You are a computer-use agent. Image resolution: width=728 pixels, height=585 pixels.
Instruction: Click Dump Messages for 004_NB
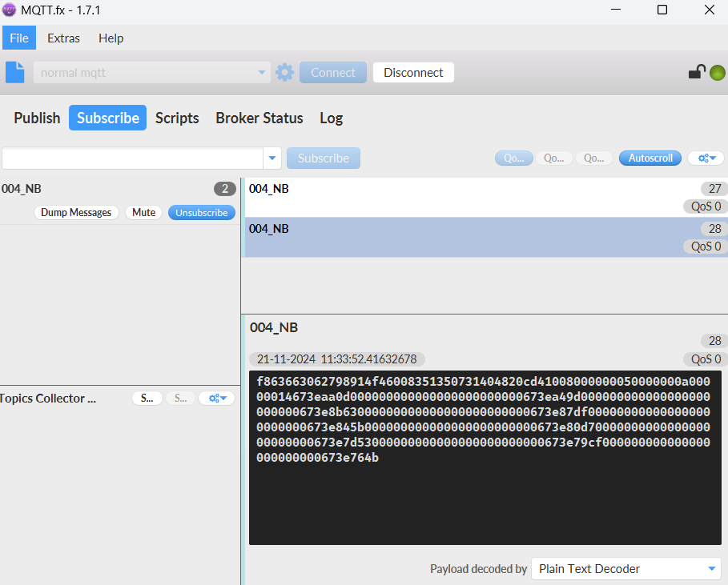(x=76, y=213)
